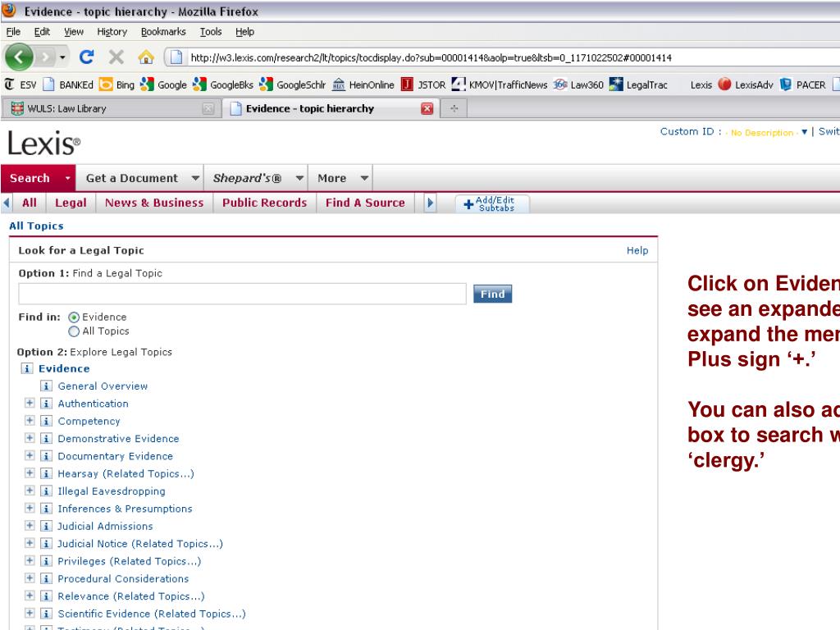Reload the page with the refresh icon

coord(87,57)
